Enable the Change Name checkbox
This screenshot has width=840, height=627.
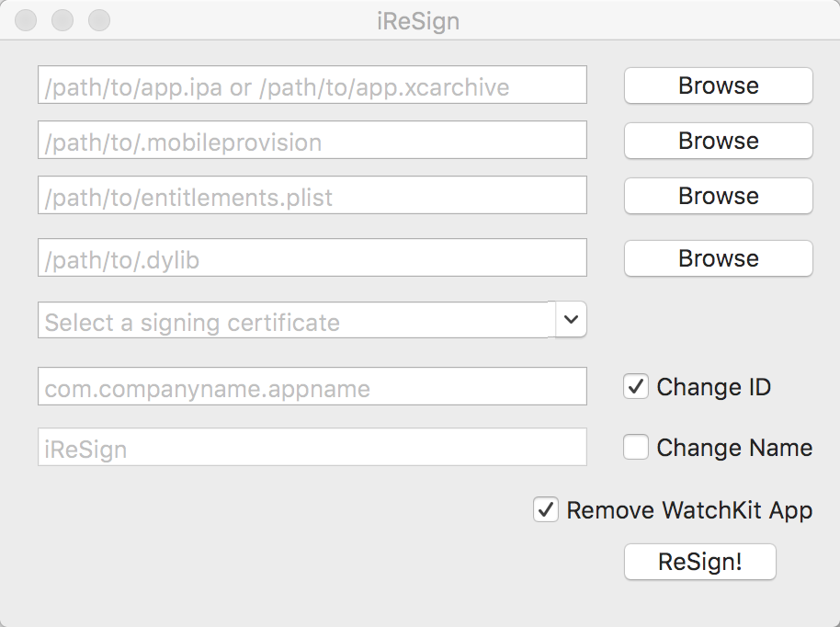coord(636,448)
